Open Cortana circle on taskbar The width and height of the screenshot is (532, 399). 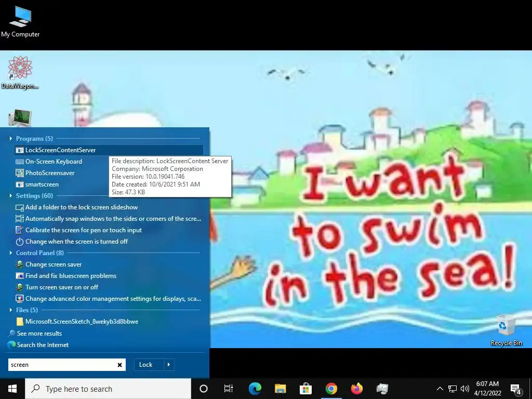[204, 389]
